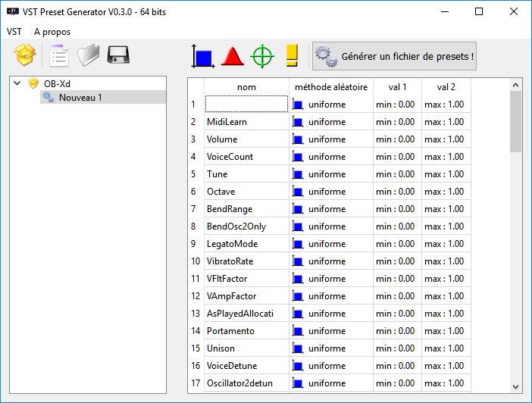Click the uniforme method icon in Volume row
532x403 pixels.
coord(298,139)
